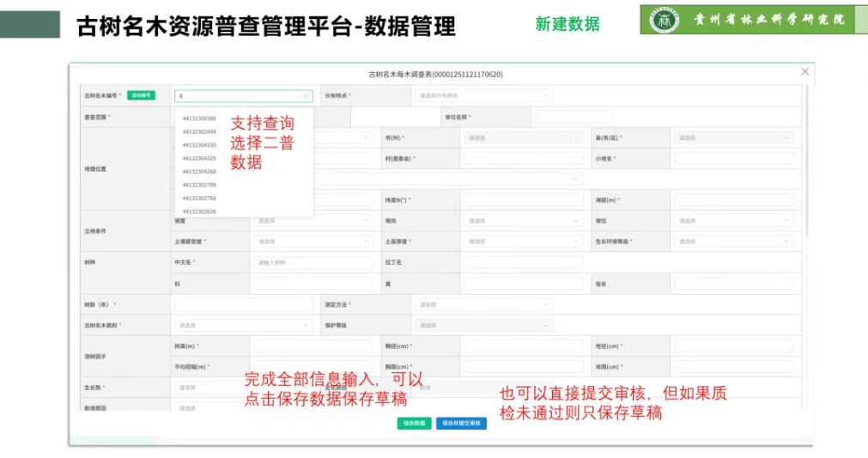868x458 pixels.
Task: Choose 44132304329 in the dropdown list
Action: click(199, 158)
